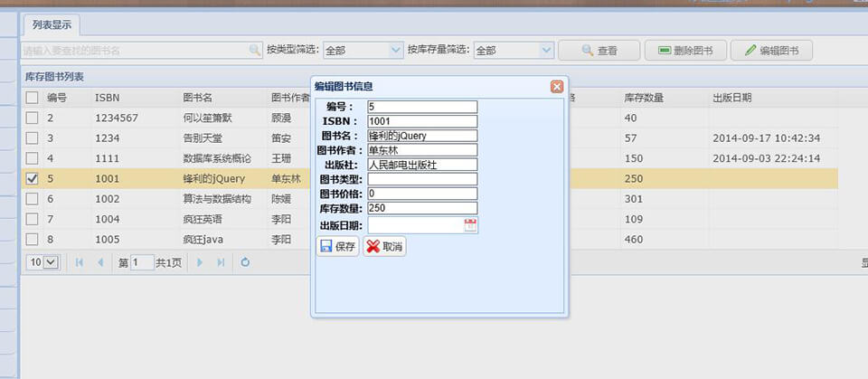868x379 pixels.
Task: Go to the next page
Action: [x=200, y=262]
